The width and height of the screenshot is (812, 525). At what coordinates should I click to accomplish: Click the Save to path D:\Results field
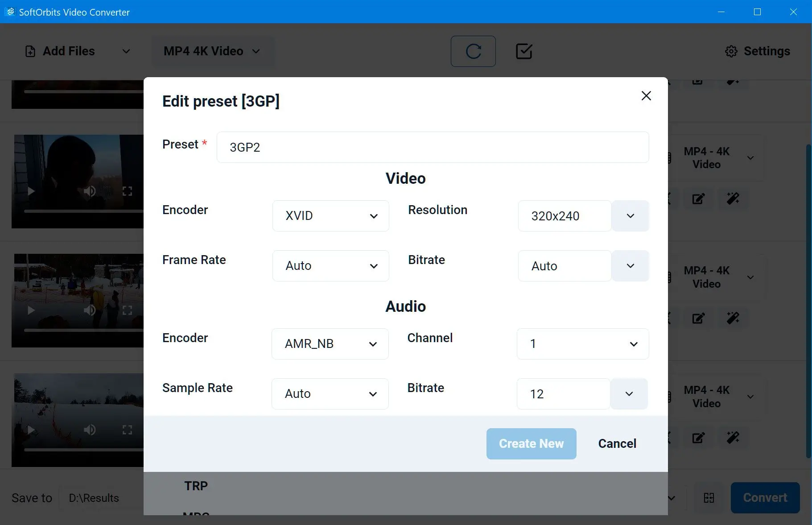102,498
